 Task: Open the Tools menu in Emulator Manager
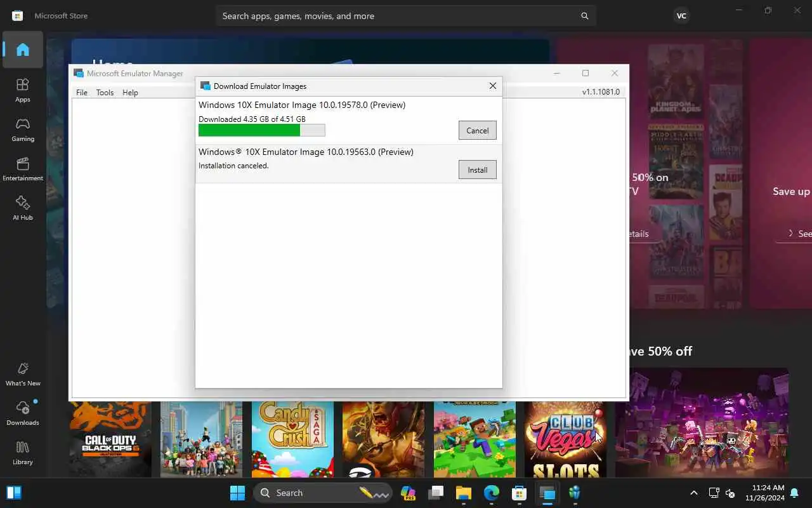pyautogui.click(x=105, y=92)
